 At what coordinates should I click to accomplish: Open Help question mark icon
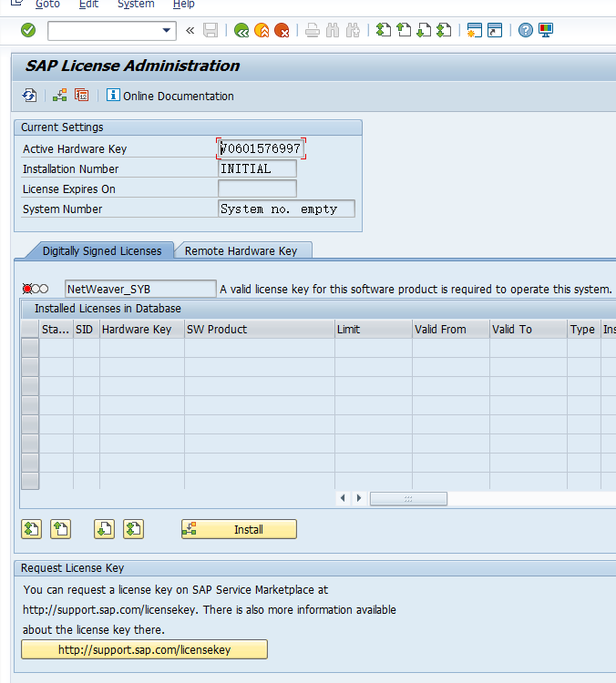pos(525,30)
